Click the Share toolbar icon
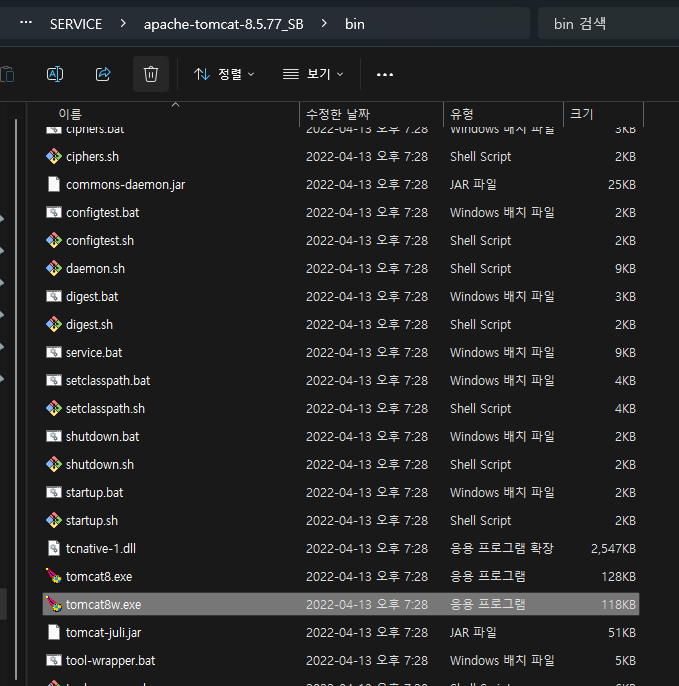679x686 pixels. coord(103,74)
